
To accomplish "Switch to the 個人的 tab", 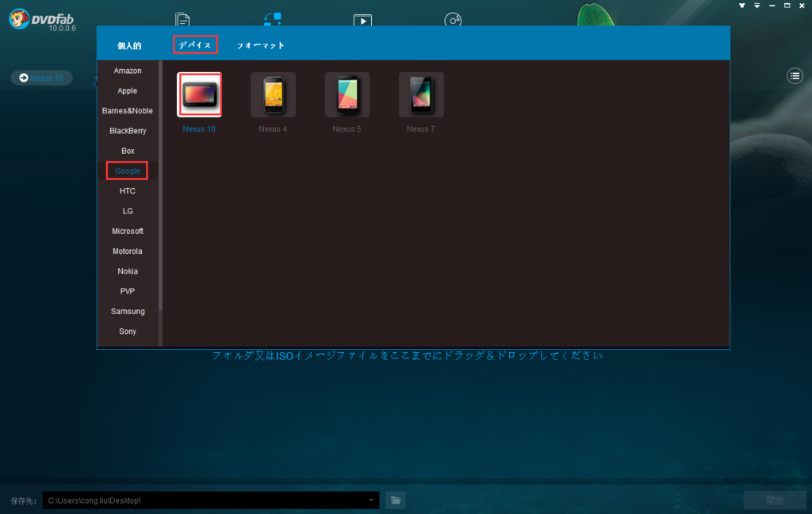I will point(129,45).
